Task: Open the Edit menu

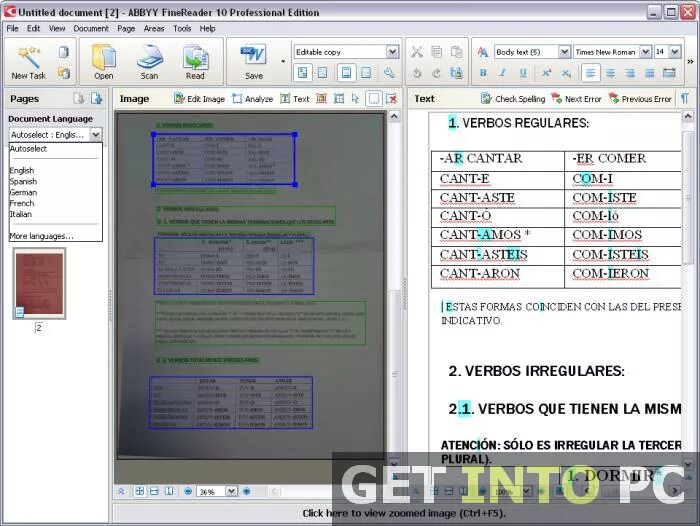Action: 33,29
